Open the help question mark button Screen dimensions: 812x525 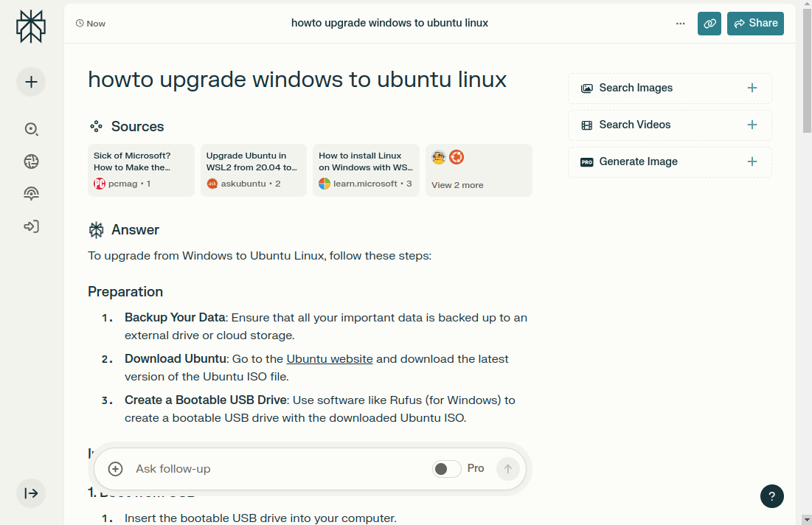tap(772, 496)
